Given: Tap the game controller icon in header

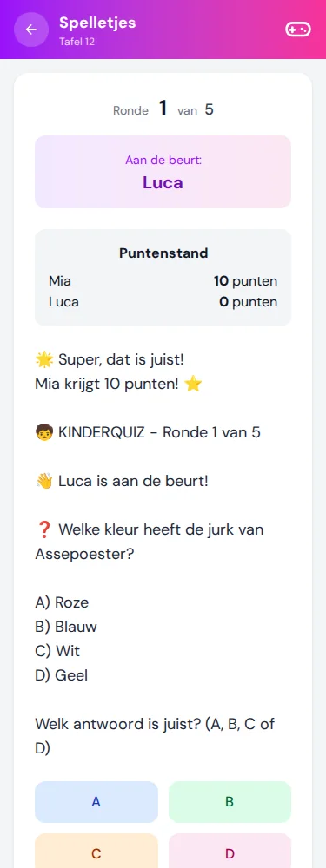Looking at the screenshot, I should 297,30.
